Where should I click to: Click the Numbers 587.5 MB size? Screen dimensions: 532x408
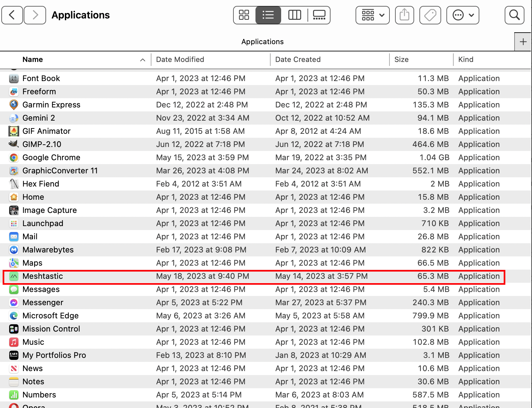pyautogui.click(x=431, y=395)
